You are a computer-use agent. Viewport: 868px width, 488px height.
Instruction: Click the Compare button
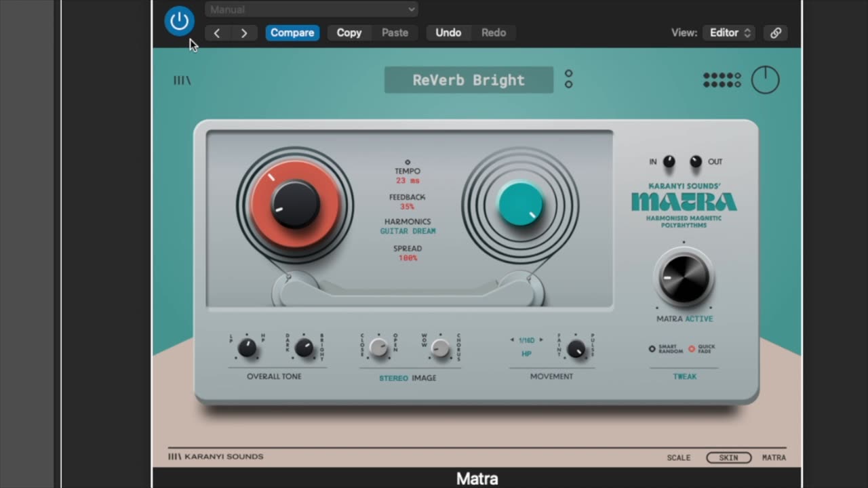pos(292,33)
